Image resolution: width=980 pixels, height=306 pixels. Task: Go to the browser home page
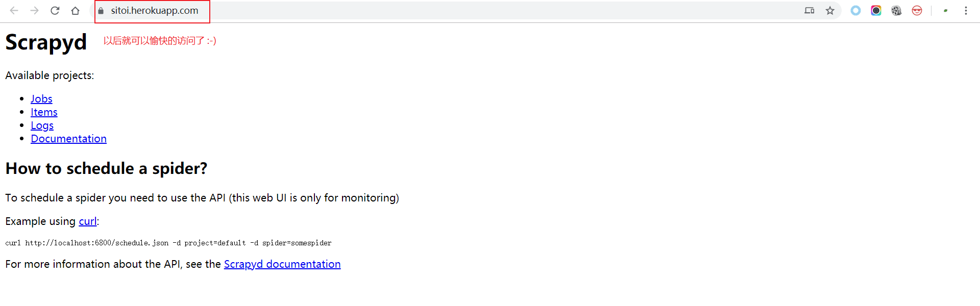click(76, 11)
